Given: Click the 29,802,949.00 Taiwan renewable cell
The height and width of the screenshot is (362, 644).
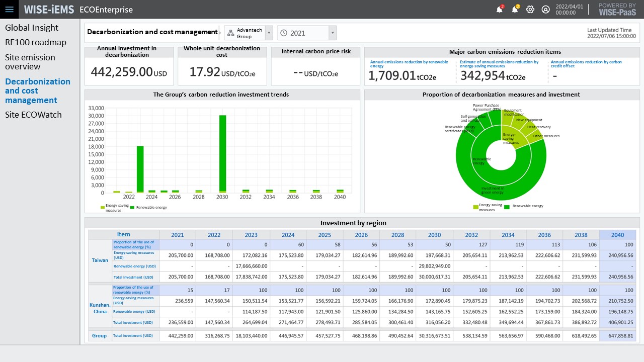Looking at the screenshot, I should 435,266.
